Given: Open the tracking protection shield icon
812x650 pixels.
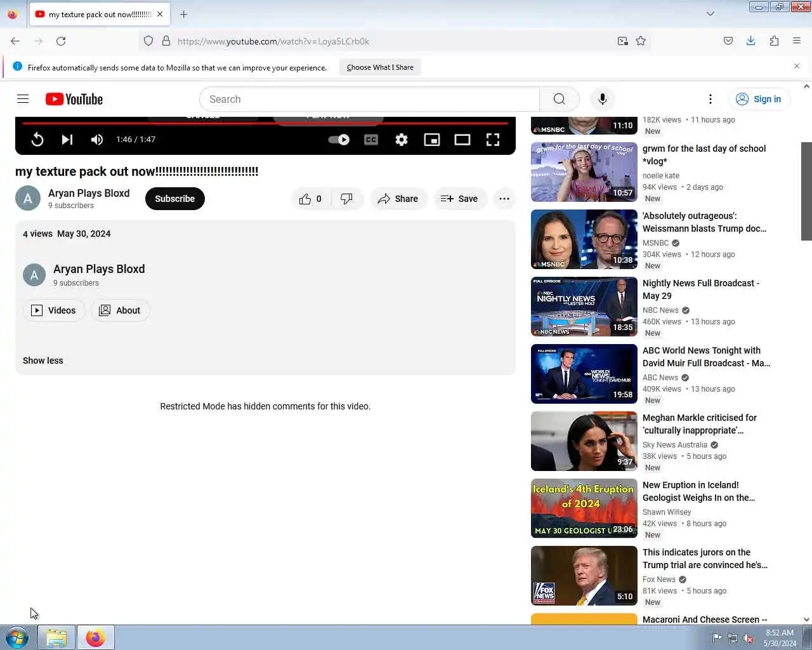Looking at the screenshot, I should (x=148, y=41).
